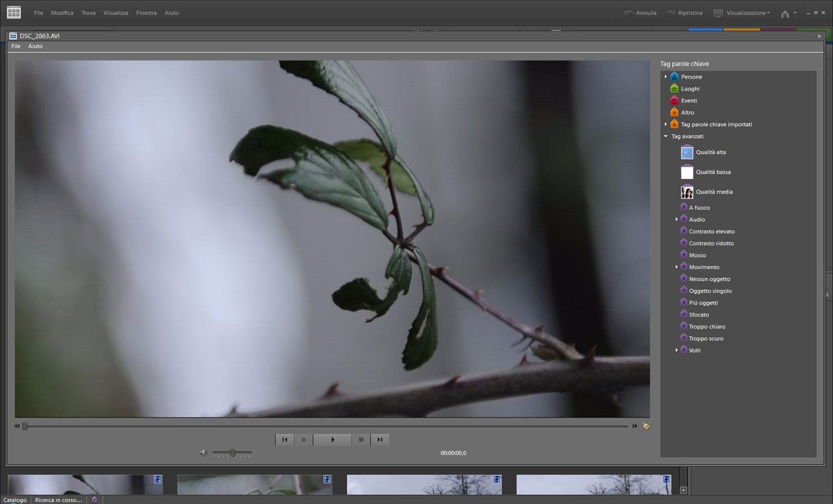Click the tag icon beside the timeline

point(646,427)
